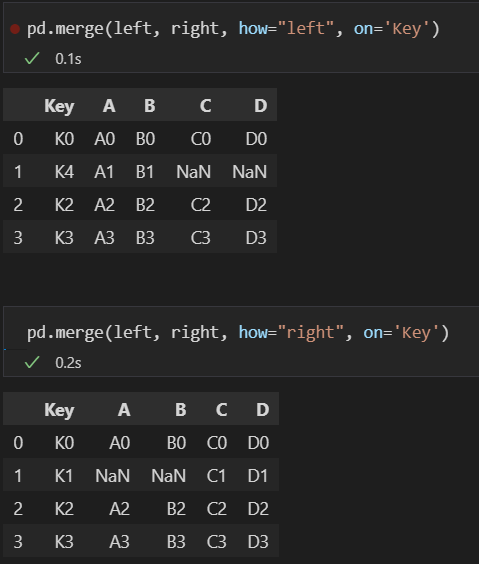Click the K1 cell in the second table
Image resolution: width=479 pixels, height=564 pixels.
[x=64, y=476]
